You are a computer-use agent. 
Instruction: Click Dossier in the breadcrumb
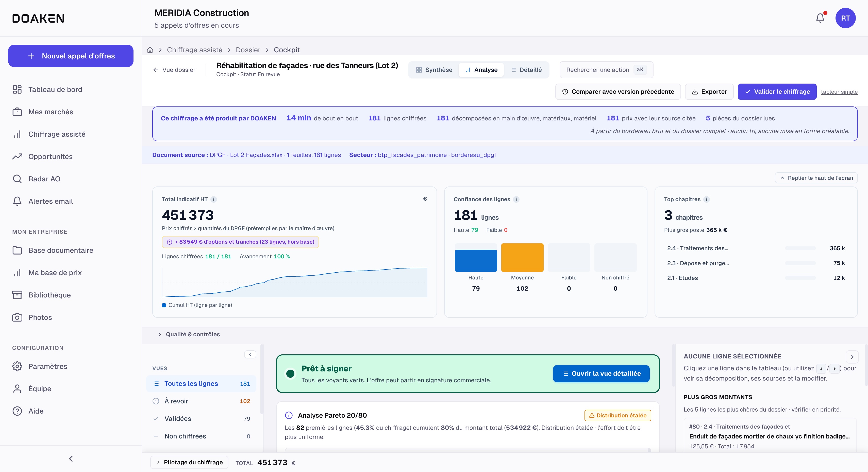click(x=248, y=50)
